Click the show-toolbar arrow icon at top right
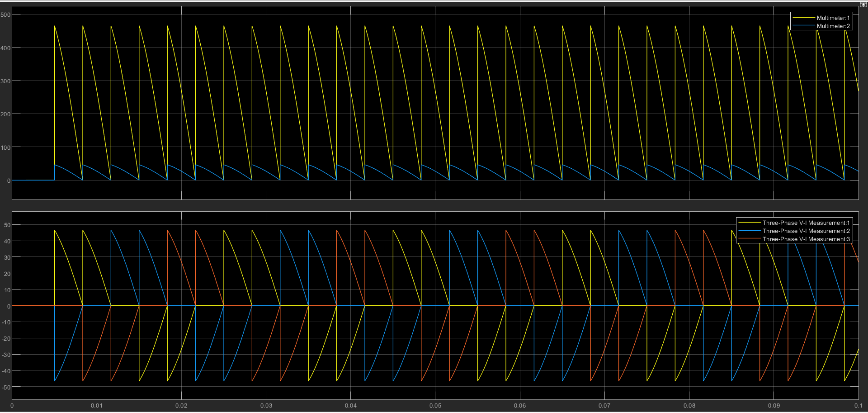This screenshot has width=868, height=413. (863, 4)
